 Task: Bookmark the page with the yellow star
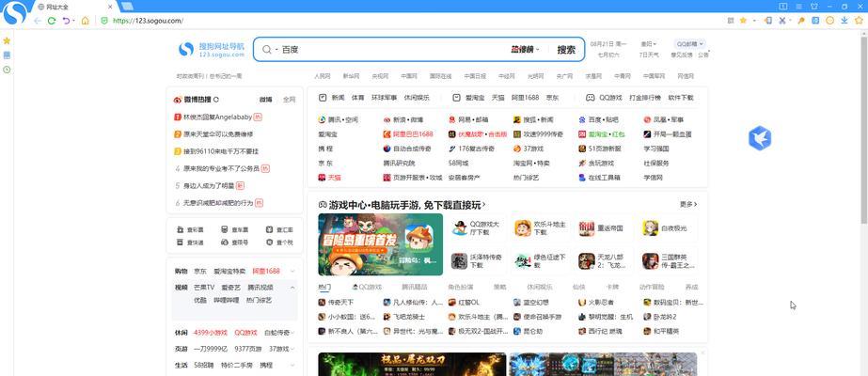(x=743, y=21)
